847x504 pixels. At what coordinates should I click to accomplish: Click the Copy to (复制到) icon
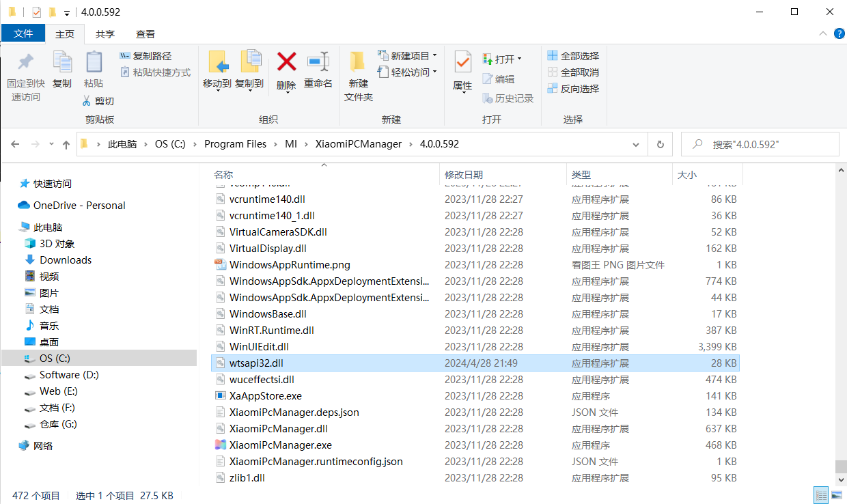[x=250, y=63]
